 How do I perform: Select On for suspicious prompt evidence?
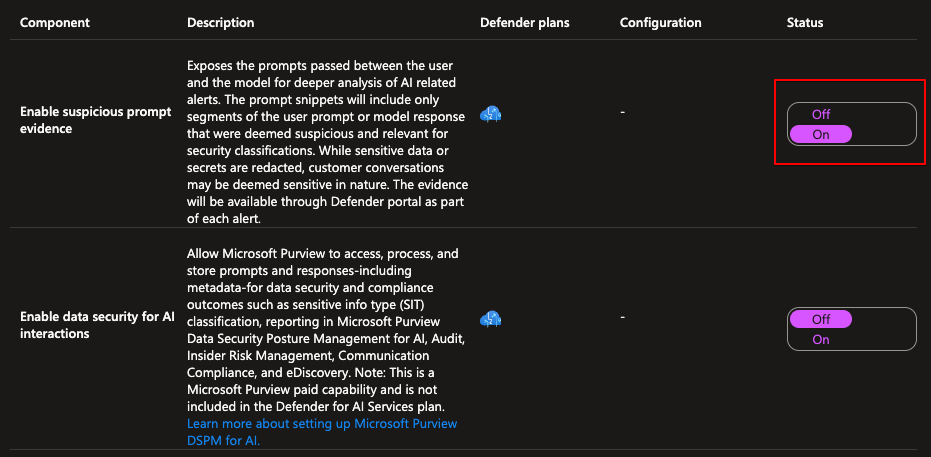point(821,134)
